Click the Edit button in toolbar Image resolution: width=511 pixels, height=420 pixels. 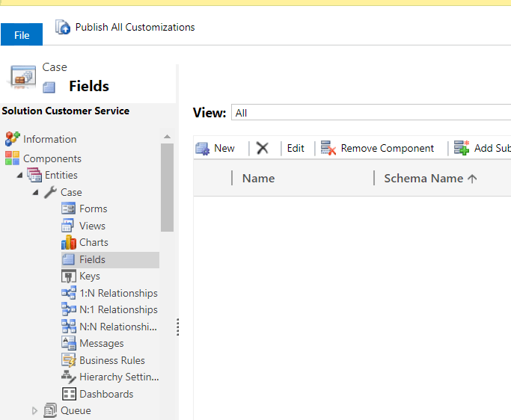[296, 148]
